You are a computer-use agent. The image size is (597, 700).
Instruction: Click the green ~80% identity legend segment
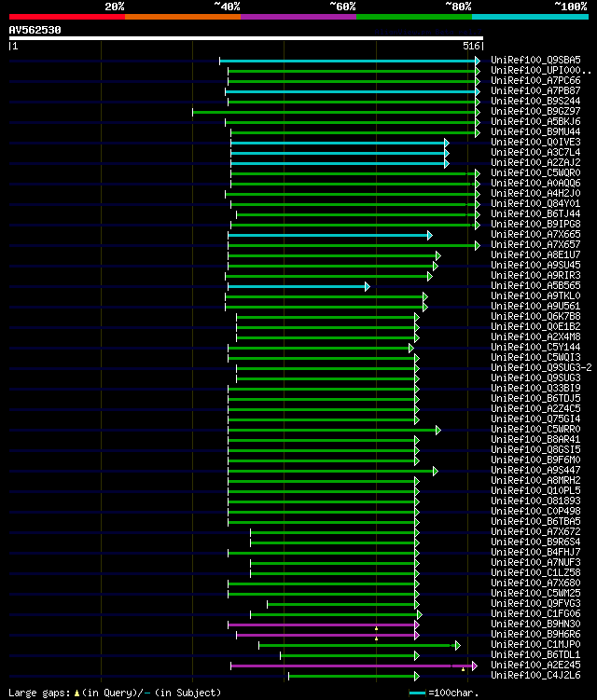tap(414, 17)
